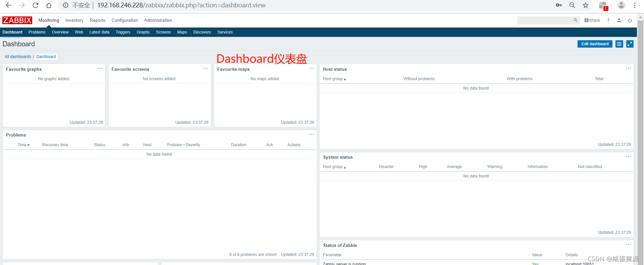644x265 pixels.
Task: Click Dashboard breadcrumb link
Action: tap(46, 57)
